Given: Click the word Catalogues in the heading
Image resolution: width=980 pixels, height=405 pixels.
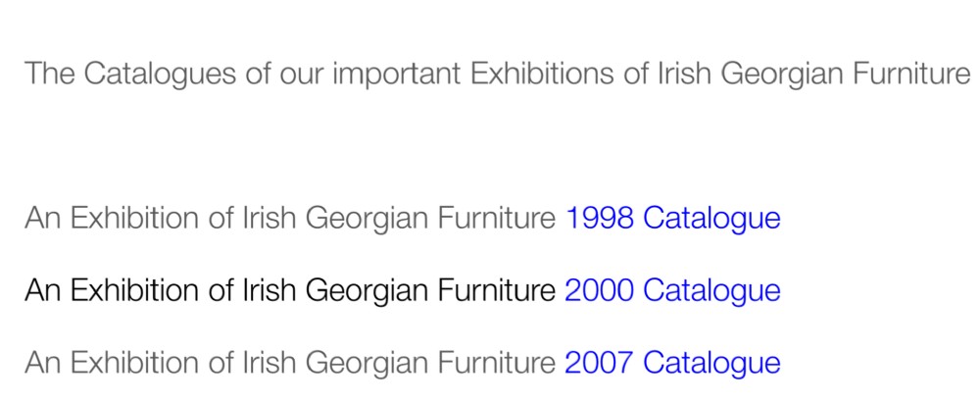Looking at the screenshot, I should pos(160,76).
